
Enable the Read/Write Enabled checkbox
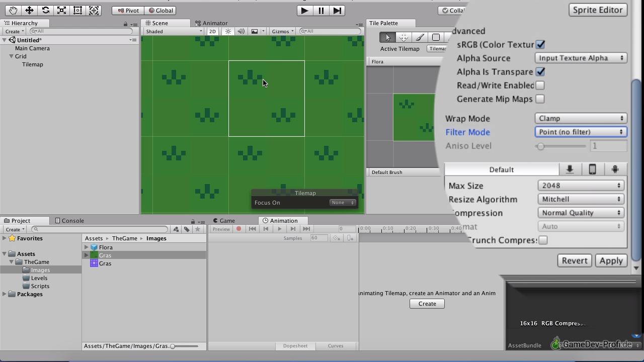540,85
